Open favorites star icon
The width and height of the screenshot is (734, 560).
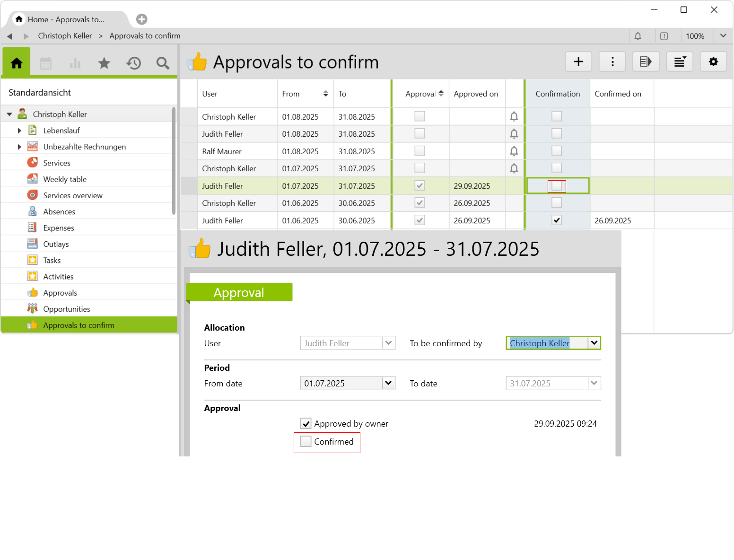[104, 63]
